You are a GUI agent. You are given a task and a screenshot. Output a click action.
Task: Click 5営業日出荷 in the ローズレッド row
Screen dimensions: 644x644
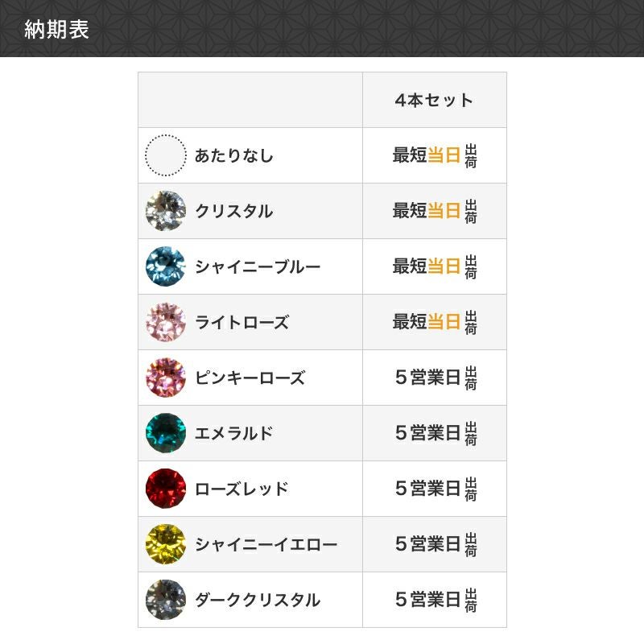pyautogui.click(x=435, y=489)
